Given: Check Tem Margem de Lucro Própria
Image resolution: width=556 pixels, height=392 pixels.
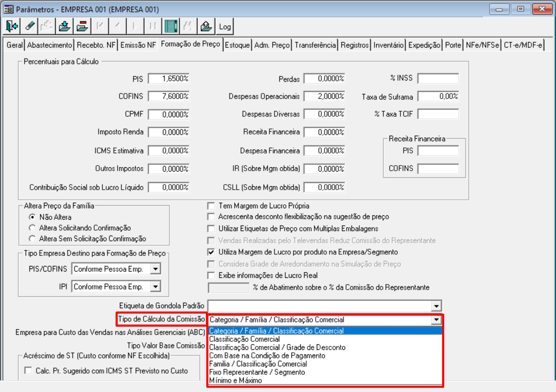Looking at the screenshot, I should (x=211, y=206).
